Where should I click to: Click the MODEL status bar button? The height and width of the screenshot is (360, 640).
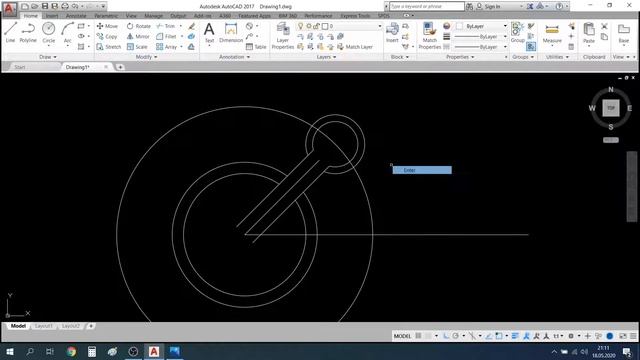pyautogui.click(x=402, y=336)
